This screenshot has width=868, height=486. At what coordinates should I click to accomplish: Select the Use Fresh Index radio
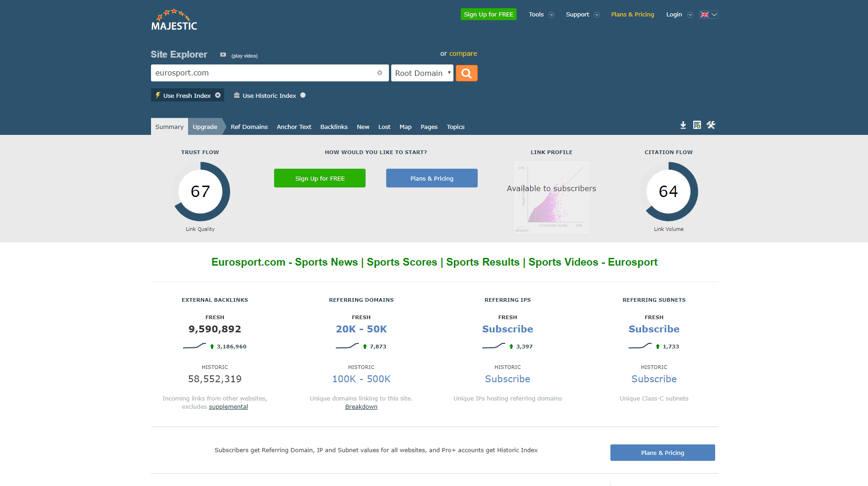[218, 95]
